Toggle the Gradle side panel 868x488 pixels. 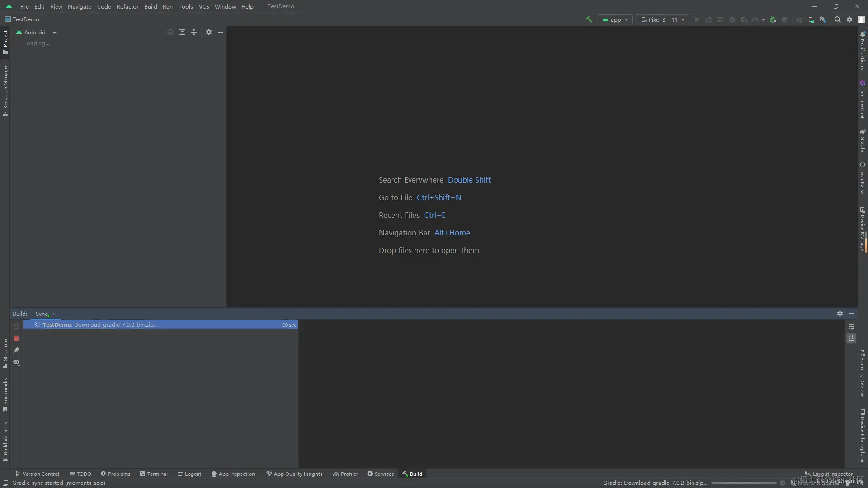863,141
